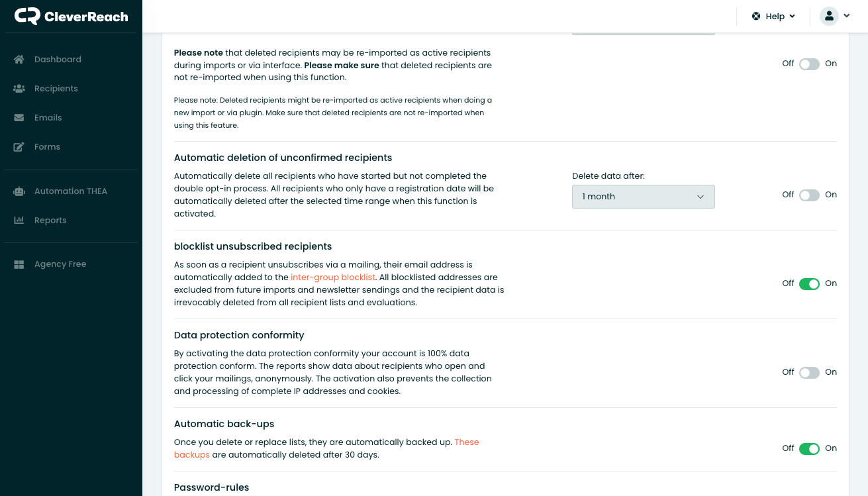Disable the blocklist unsubscribed recipients toggle
The height and width of the screenshot is (496, 868).
click(809, 283)
